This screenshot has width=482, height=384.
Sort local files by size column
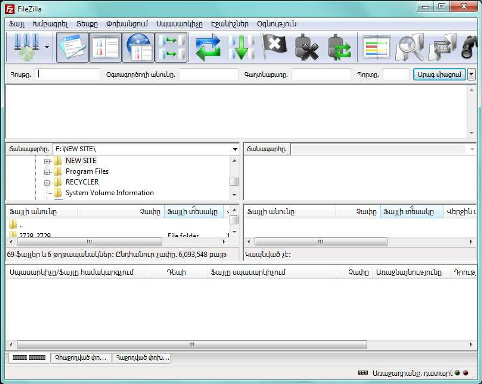(121, 212)
